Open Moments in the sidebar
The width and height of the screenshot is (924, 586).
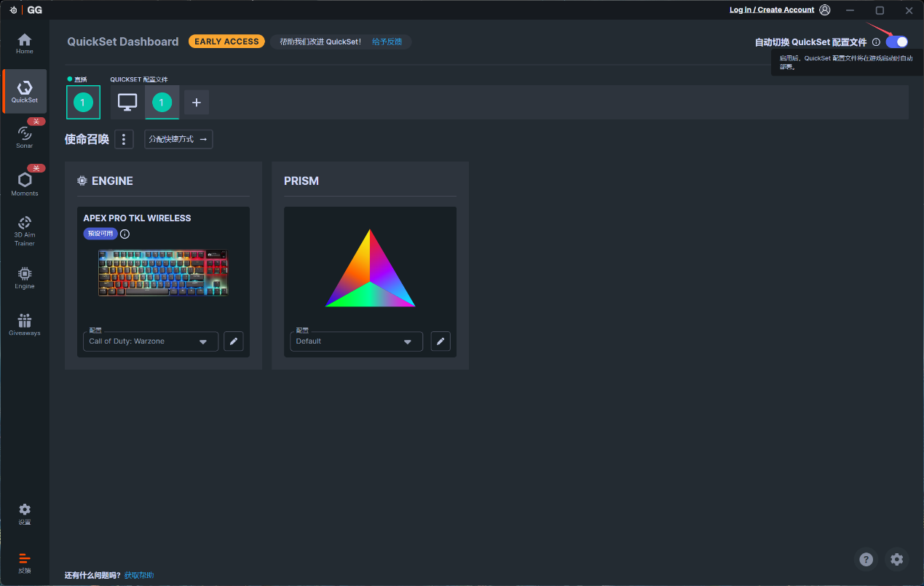coord(25,183)
